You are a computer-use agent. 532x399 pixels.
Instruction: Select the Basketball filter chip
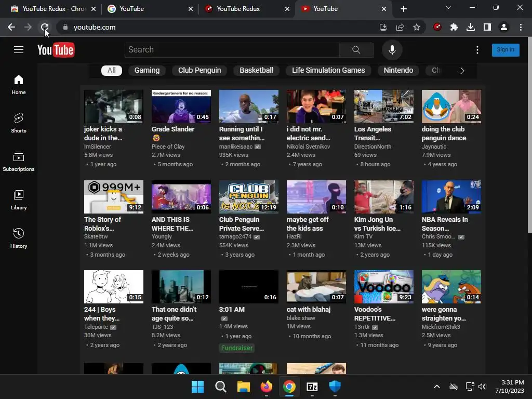point(257,70)
